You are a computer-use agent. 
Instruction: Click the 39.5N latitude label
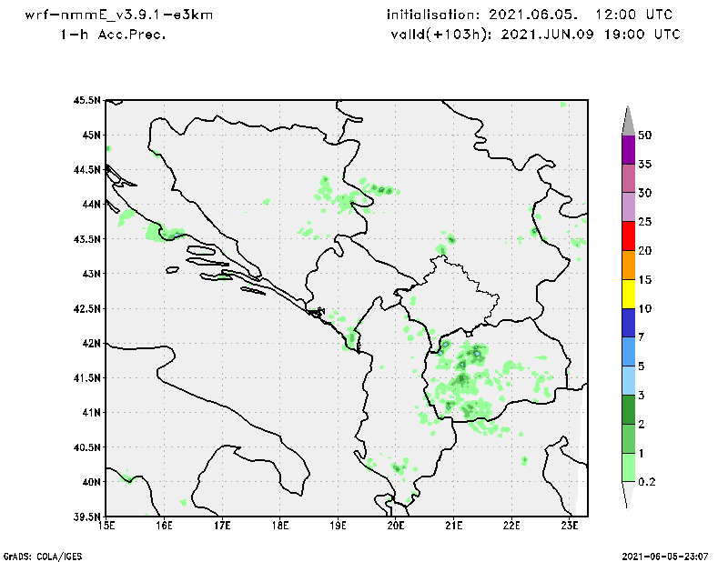coord(86,517)
